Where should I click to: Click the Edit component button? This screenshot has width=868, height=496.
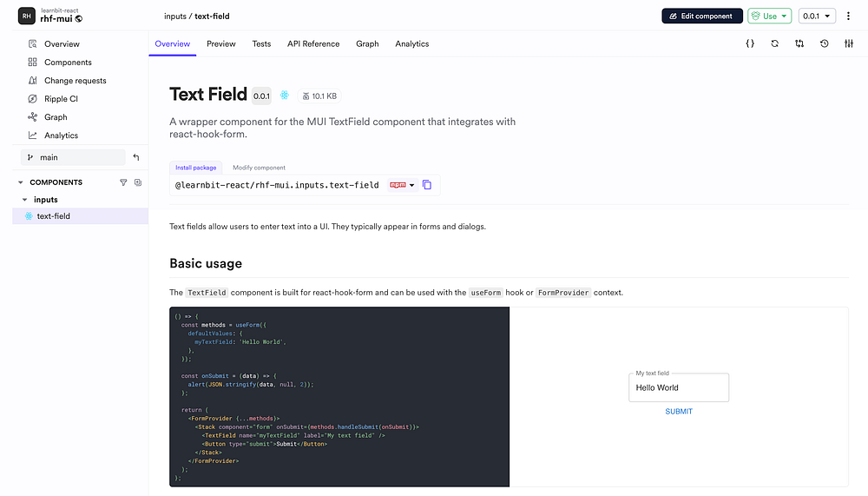pyautogui.click(x=702, y=17)
